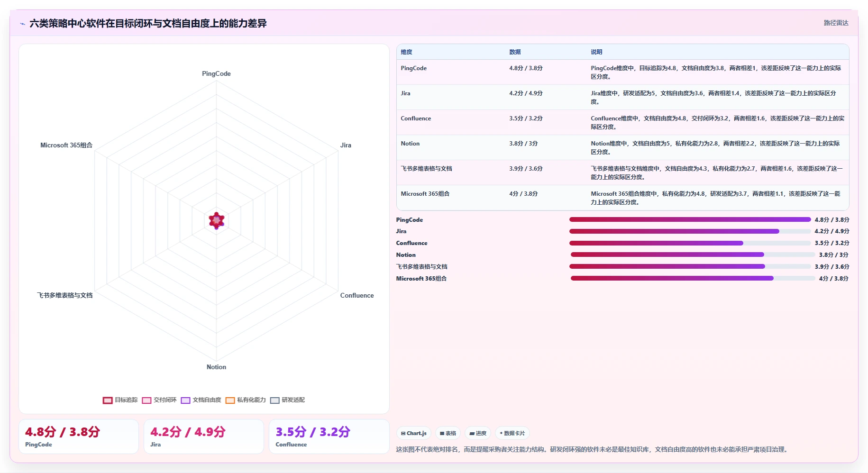
Task: Select the PingCode table row name
Action: (413, 68)
